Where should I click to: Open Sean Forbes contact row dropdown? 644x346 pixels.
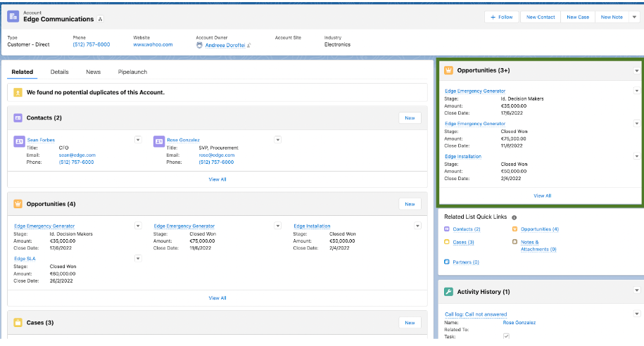(x=138, y=140)
